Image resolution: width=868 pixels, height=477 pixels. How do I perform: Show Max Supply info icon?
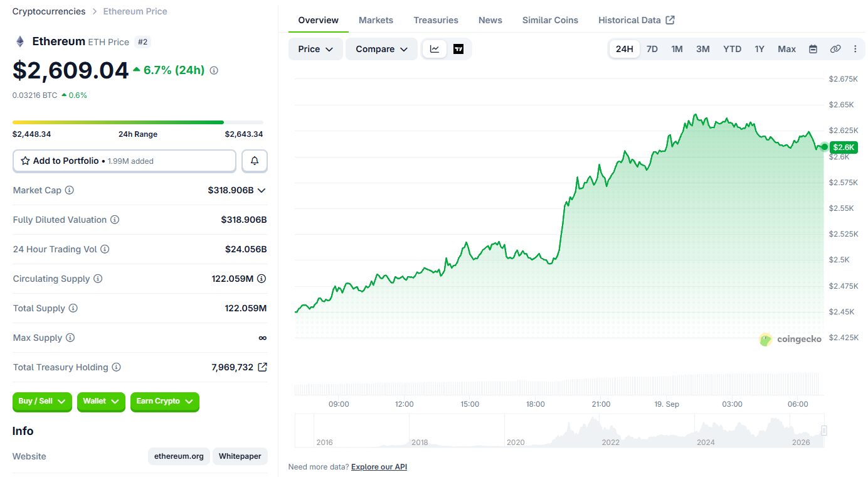(x=70, y=338)
